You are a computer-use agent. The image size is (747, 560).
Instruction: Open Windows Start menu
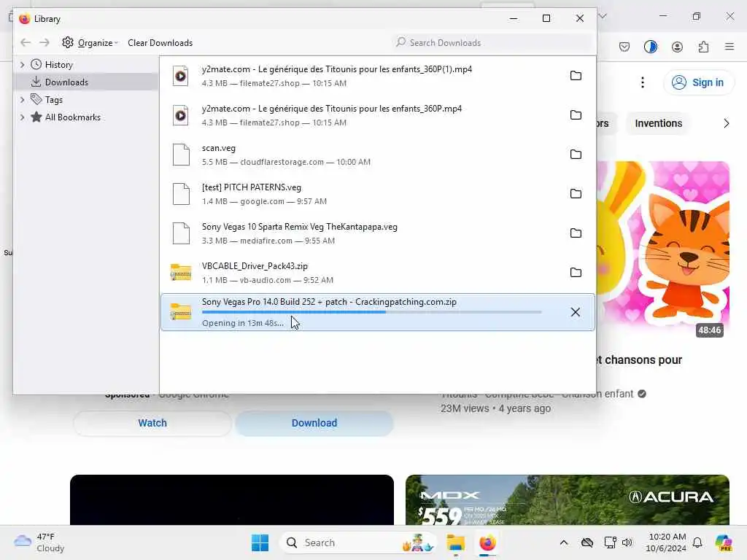click(260, 542)
